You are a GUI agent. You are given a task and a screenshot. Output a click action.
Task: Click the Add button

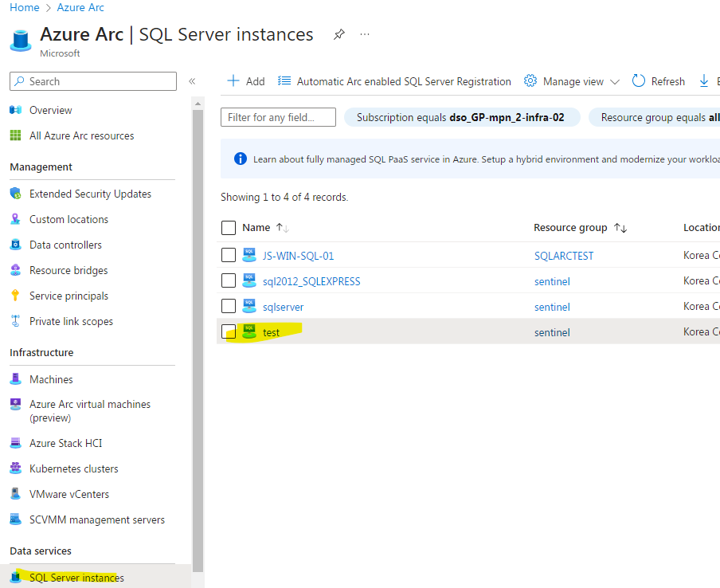[x=245, y=81]
